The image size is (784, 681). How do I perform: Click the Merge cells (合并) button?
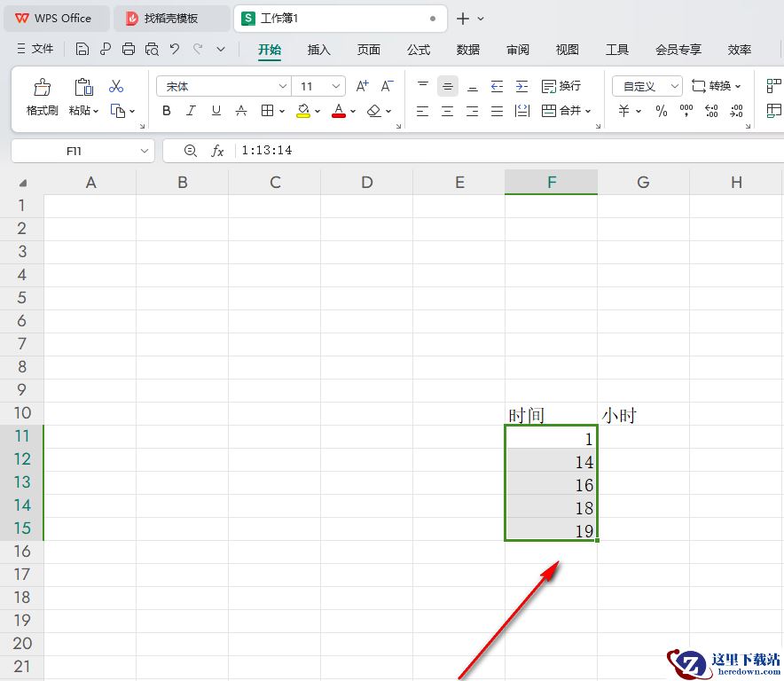click(561, 111)
